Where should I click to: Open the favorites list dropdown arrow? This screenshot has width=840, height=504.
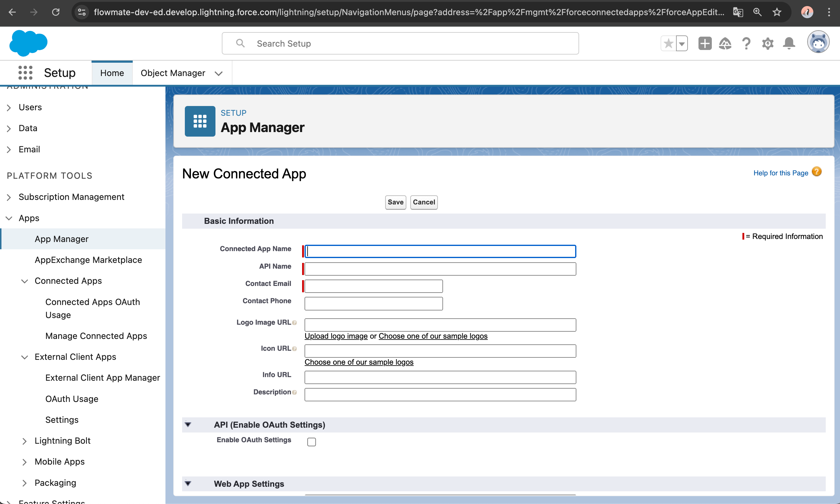pyautogui.click(x=682, y=44)
